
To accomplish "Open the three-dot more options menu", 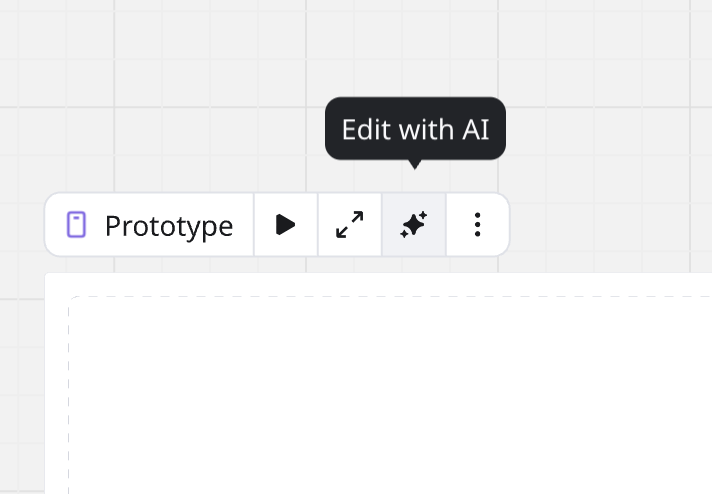I will tap(478, 225).
